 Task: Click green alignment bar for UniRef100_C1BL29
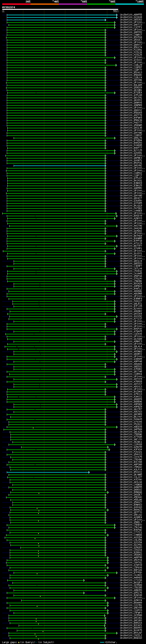coord(62,65)
